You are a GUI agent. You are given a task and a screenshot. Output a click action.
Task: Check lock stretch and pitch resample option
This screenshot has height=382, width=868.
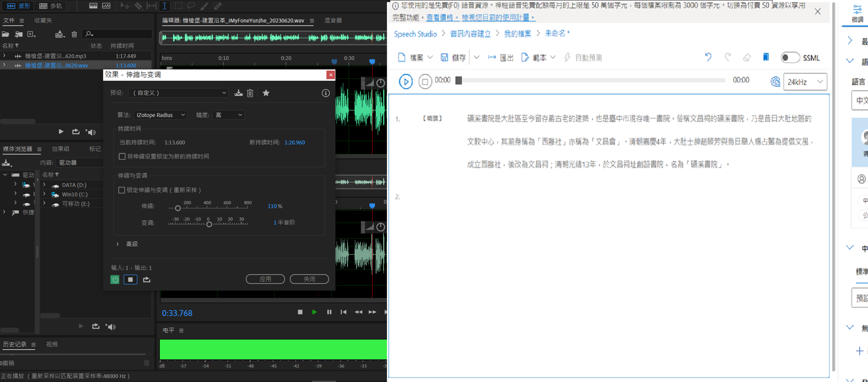[x=122, y=190]
